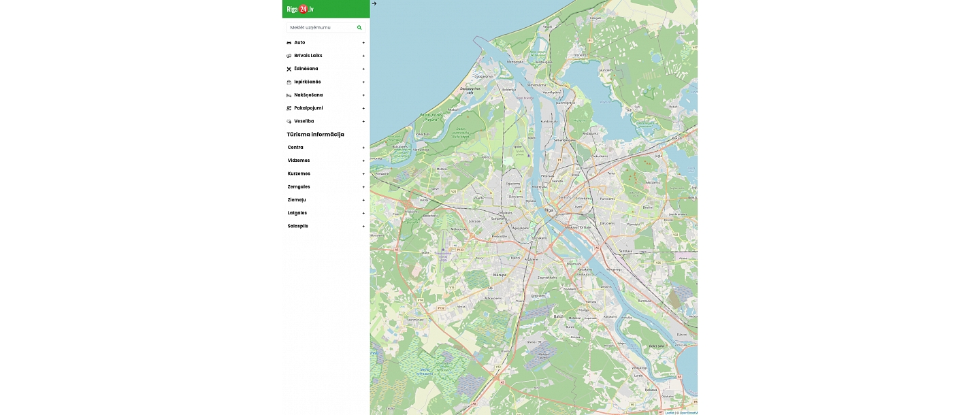Select the Auto car icon in sidebar

point(289,42)
